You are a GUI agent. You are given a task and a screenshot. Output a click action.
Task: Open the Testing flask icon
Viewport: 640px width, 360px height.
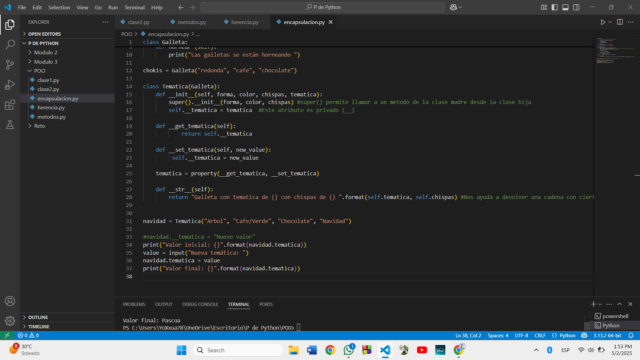coord(10,124)
